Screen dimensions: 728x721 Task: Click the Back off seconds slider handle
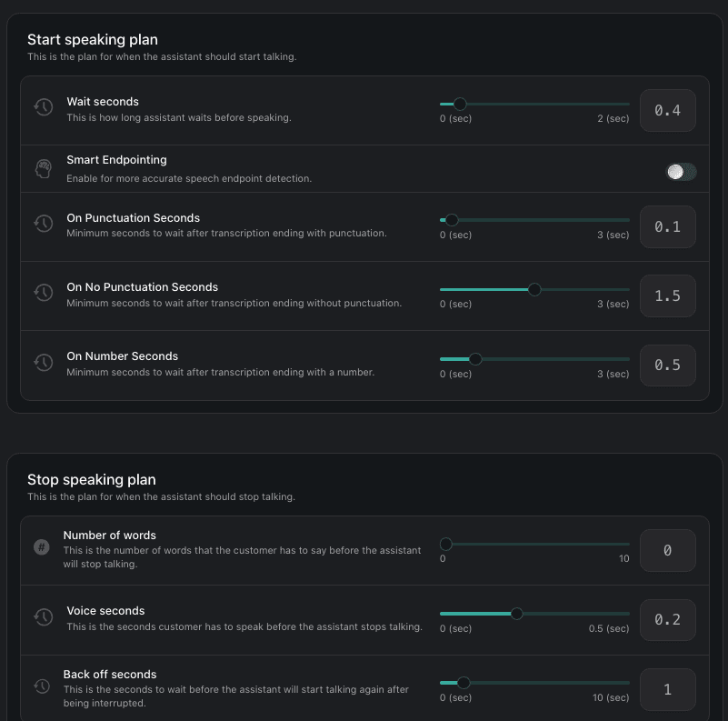pos(464,683)
